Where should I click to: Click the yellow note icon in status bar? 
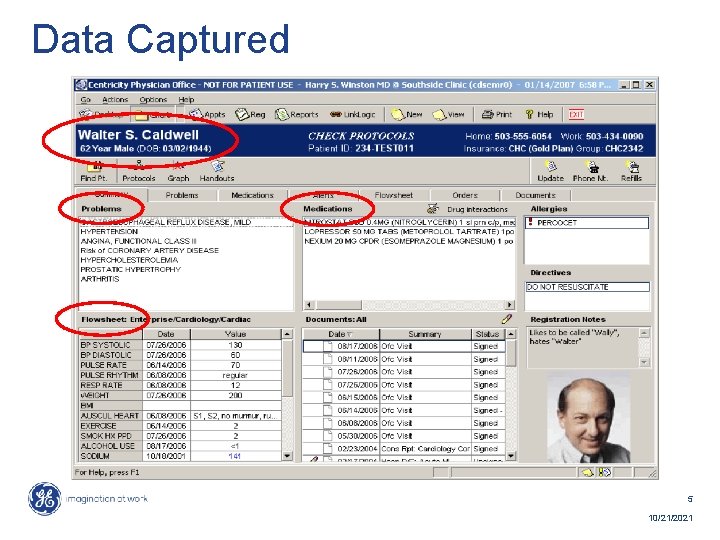588,472
